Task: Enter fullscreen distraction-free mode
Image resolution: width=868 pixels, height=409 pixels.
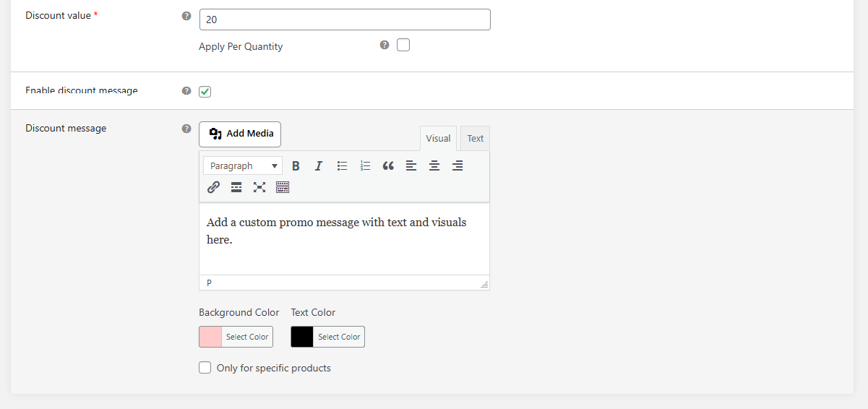Action: (x=259, y=187)
